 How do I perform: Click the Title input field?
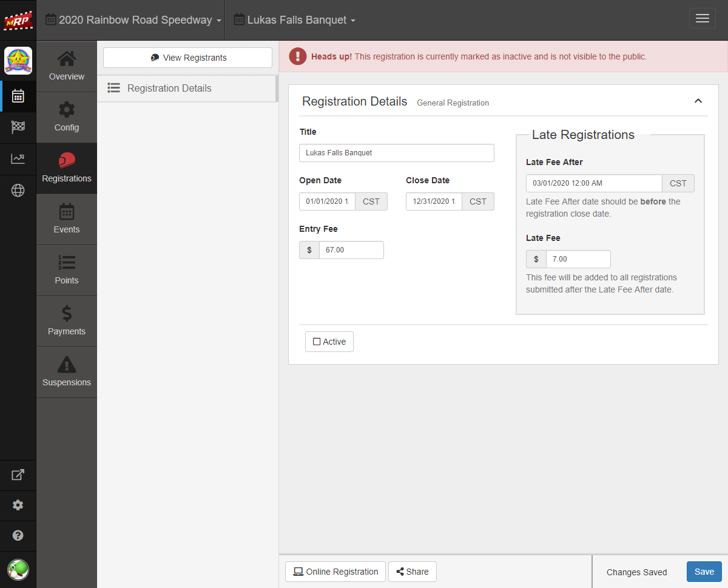397,153
